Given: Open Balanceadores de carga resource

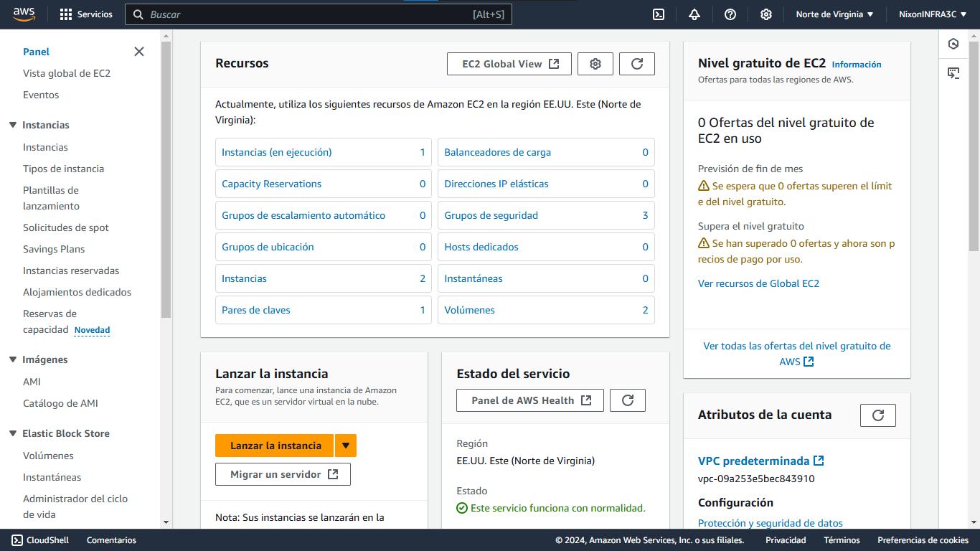Looking at the screenshot, I should [x=497, y=152].
